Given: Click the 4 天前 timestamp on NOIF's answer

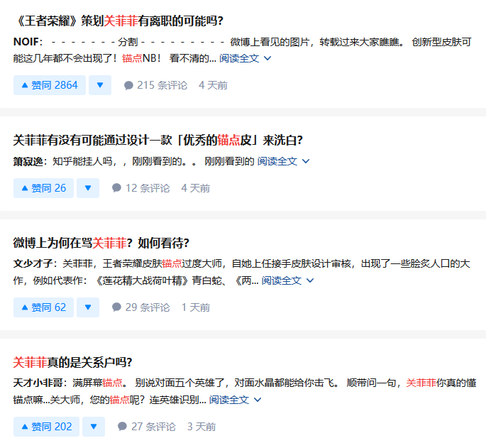Looking at the screenshot, I should pyautogui.click(x=214, y=85).
